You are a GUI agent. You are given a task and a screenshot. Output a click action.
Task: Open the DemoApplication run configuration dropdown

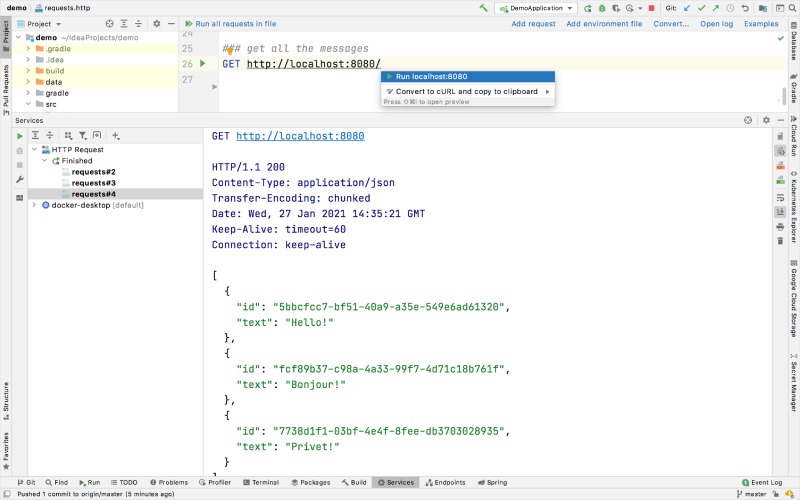536,8
